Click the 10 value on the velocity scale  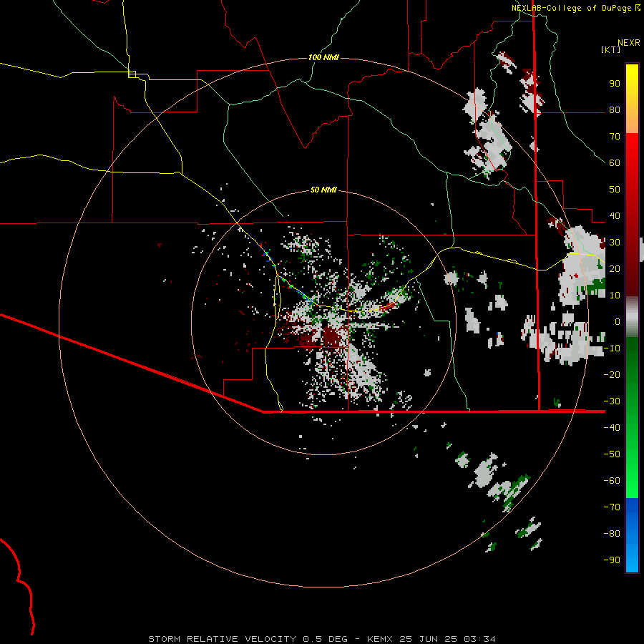click(x=615, y=296)
